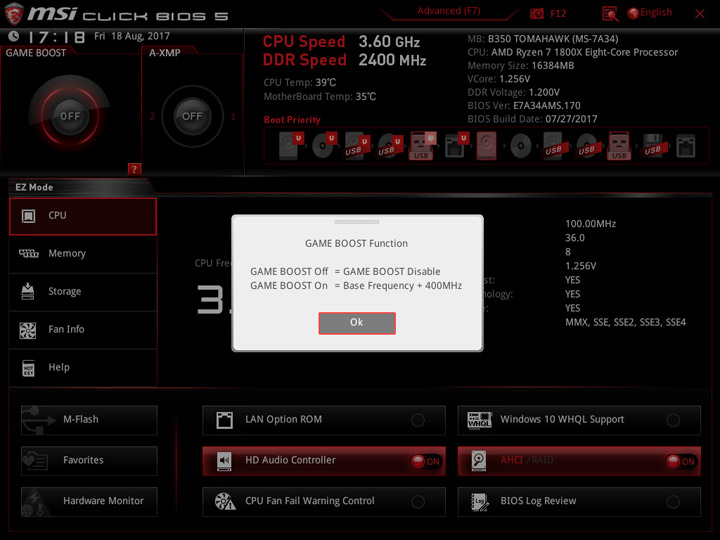Click the LAN Option ROM network icon

(x=225, y=420)
